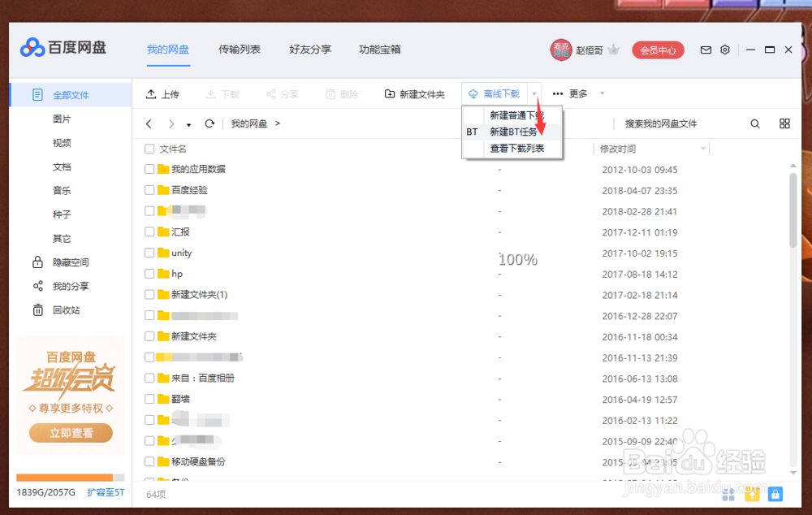Image resolution: width=812 pixels, height=515 pixels.
Task: Select 视频 category in sidebar
Action: coord(62,142)
